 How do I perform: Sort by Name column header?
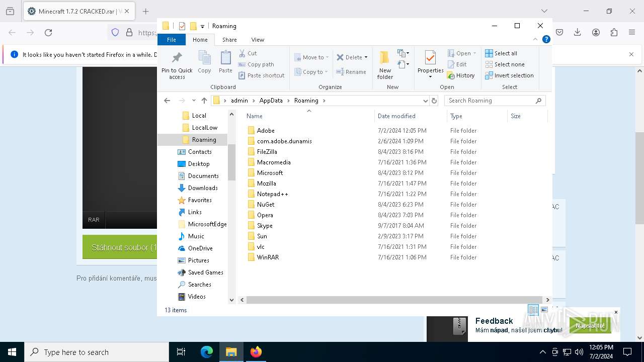coord(309,116)
